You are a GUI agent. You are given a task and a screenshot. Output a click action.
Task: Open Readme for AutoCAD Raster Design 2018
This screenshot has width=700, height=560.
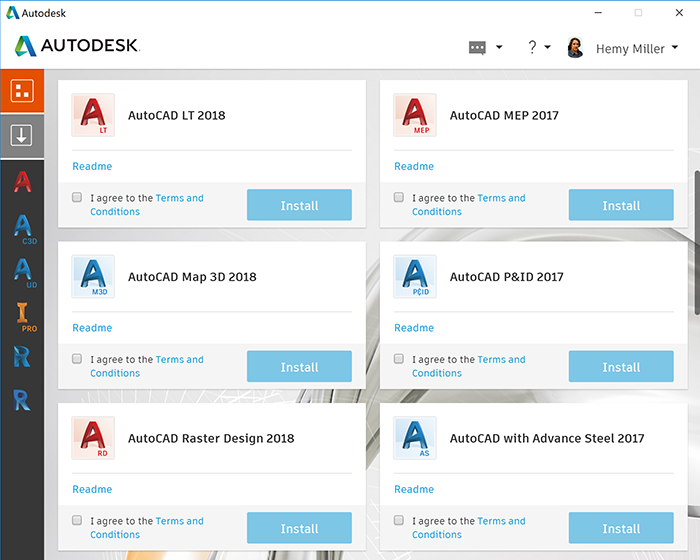click(92, 490)
